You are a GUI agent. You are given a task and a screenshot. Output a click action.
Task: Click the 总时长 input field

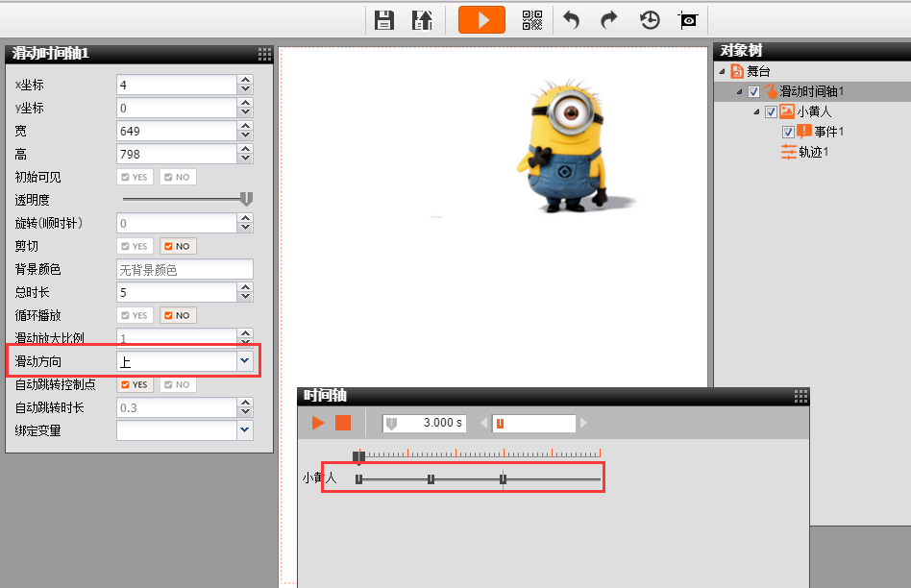tap(177, 292)
